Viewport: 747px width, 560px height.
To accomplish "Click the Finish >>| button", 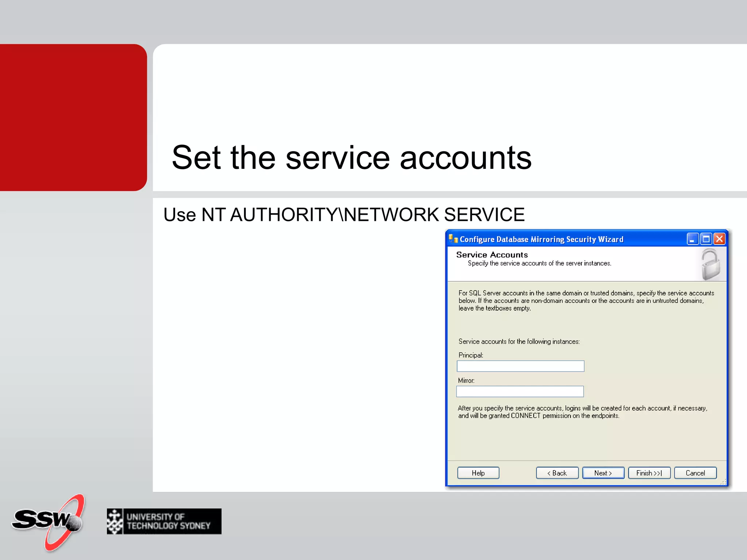I will 649,473.
